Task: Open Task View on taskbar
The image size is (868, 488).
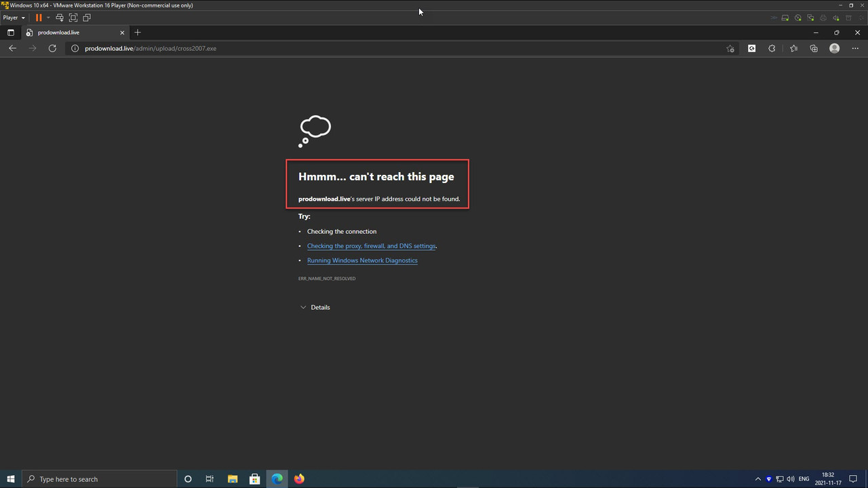Action: tap(210, 479)
